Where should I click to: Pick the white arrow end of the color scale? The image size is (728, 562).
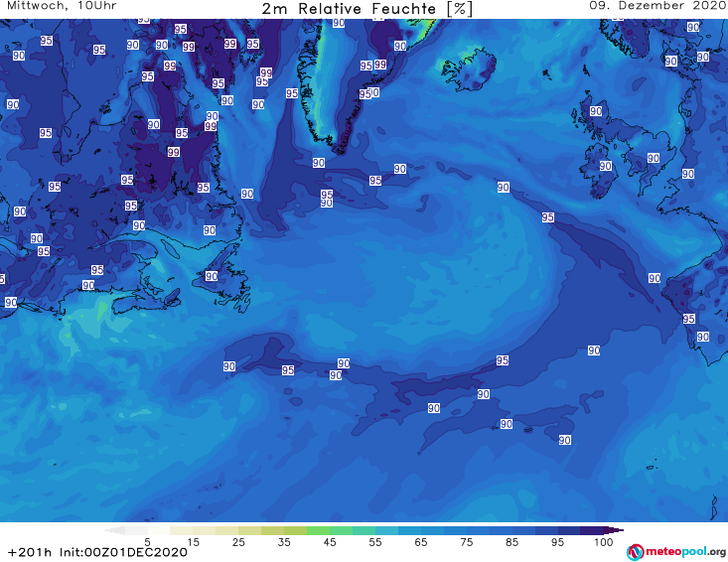coord(114,530)
